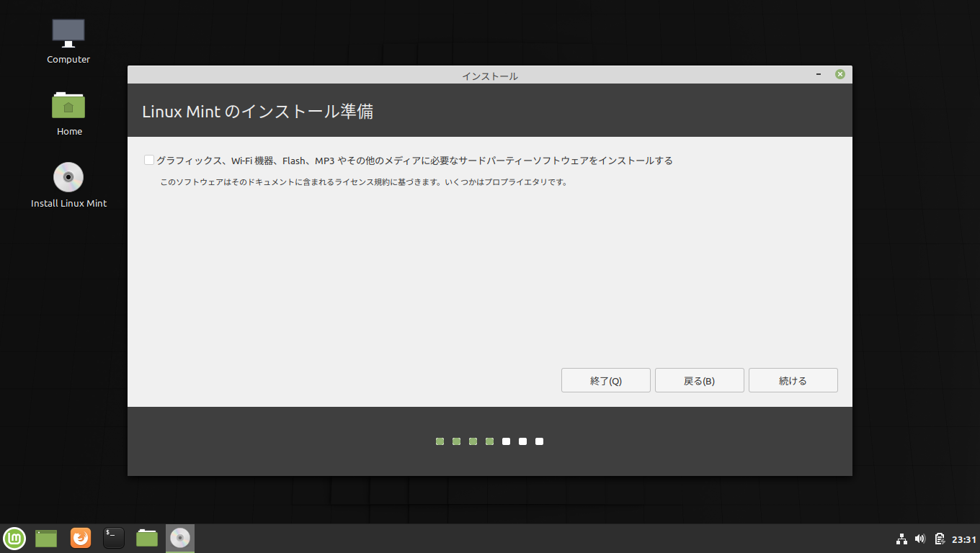
Task: Click the volume speaker tray icon
Action: (x=920, y=539)
